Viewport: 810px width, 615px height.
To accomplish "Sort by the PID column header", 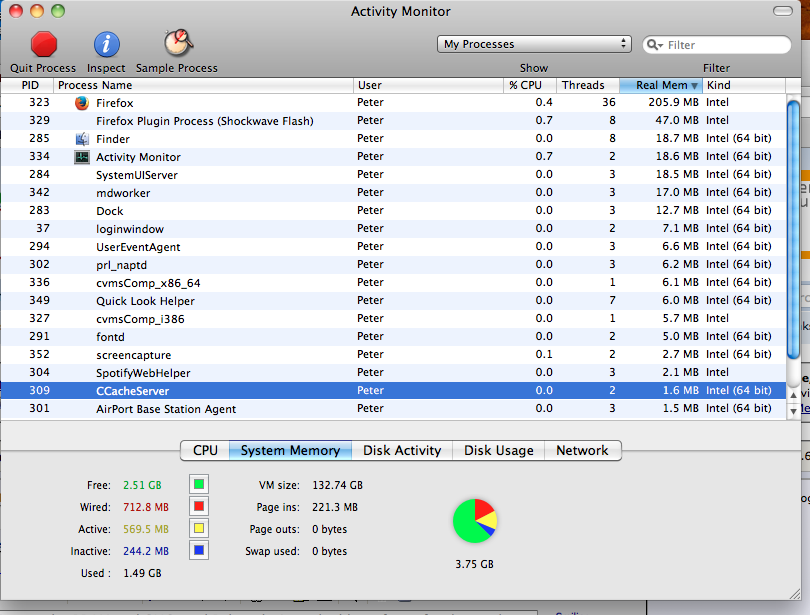I will click(x=27, y=85).
